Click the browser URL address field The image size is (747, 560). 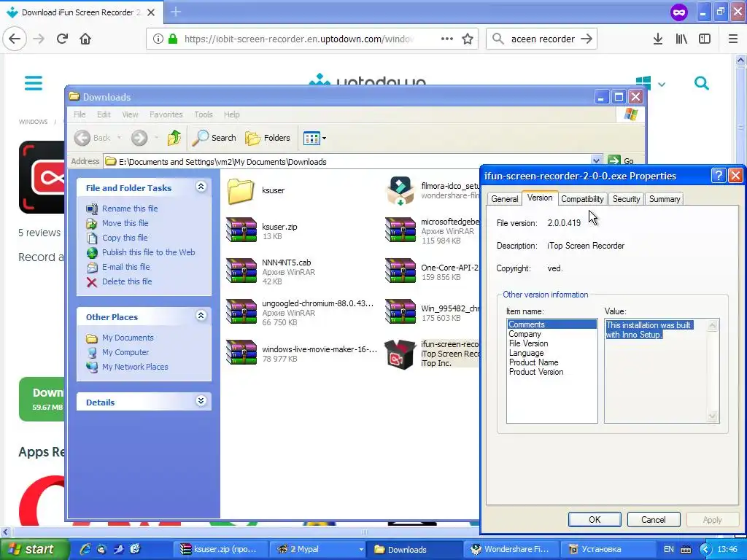(x=299, y=39)
